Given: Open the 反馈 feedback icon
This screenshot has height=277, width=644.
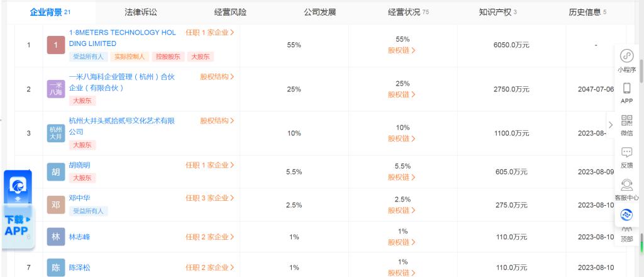Looking at the screenshot, I should [626, 153].
